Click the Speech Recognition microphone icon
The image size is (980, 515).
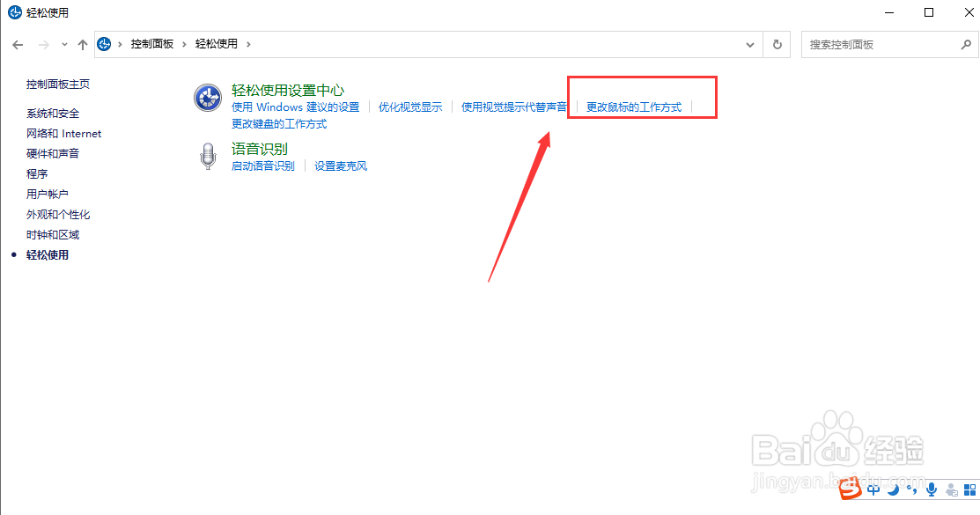(208, 157)
